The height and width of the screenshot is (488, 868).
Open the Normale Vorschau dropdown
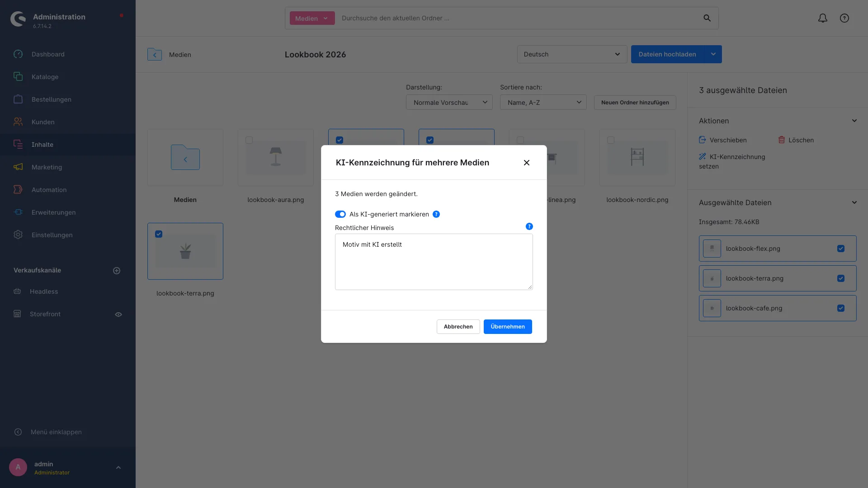coord(449,103)
